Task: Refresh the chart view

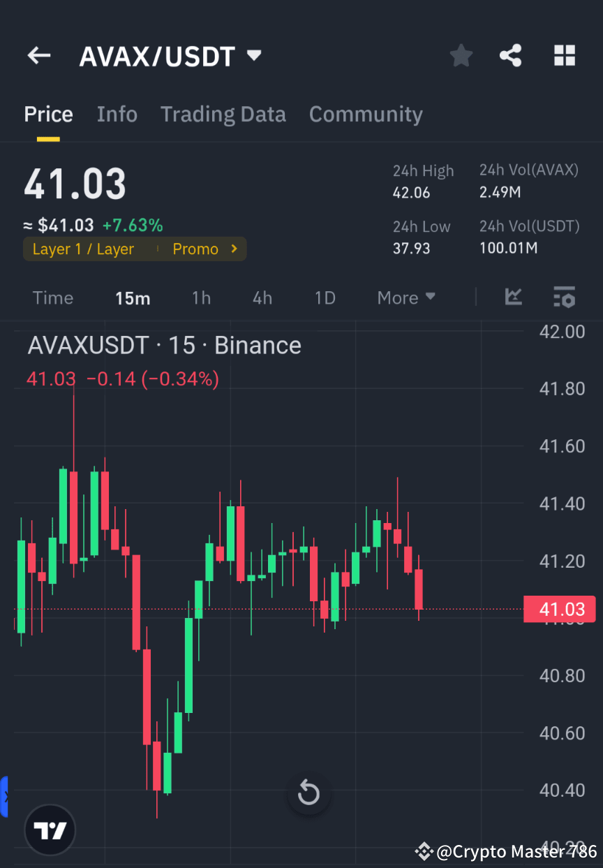Action: 308,793
